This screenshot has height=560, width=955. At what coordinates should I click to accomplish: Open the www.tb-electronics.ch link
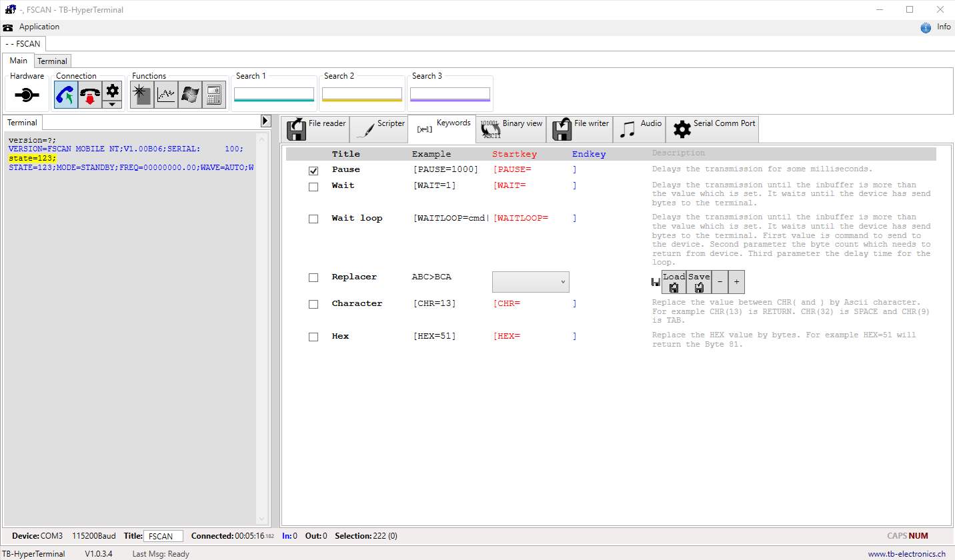point(906,554)
